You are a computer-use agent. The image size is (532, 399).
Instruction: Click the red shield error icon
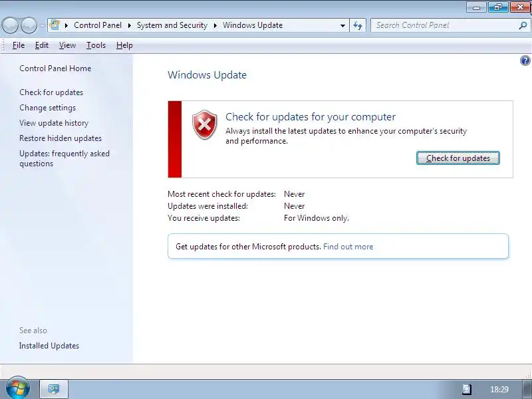coord(205,124)
